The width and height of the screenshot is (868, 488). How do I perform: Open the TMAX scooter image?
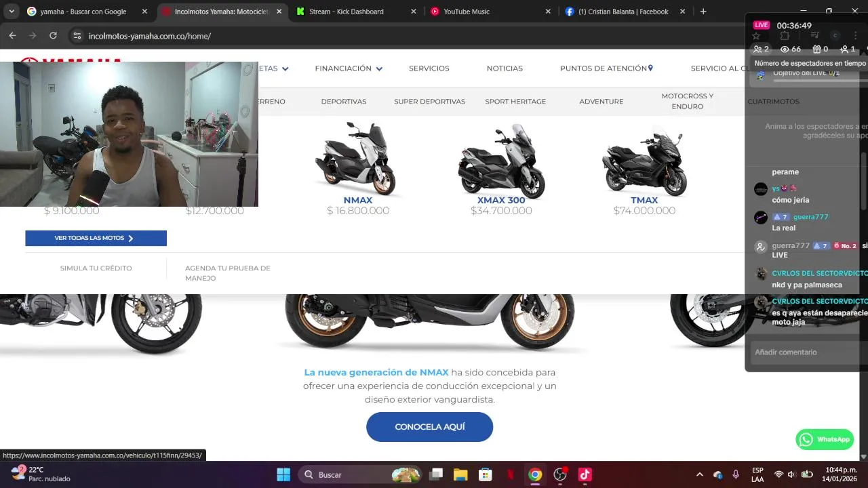pyautogui.click(x=644, y=161)
